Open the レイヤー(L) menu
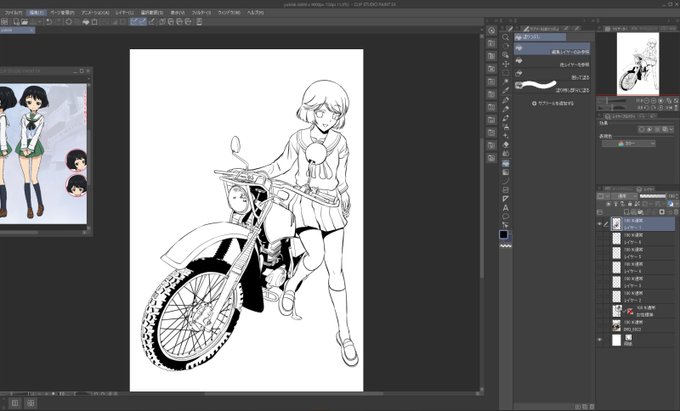This screenshot has height=411, width=680. tap(124, 13)
